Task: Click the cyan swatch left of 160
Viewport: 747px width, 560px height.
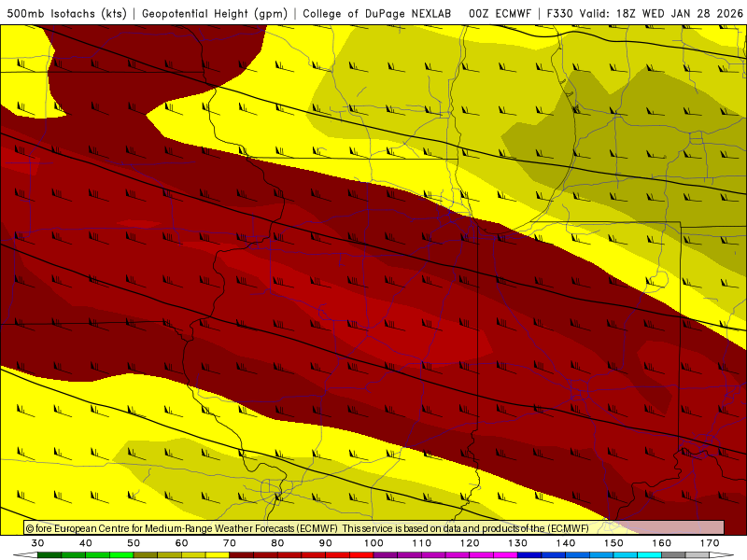Action: click(649, 555)
